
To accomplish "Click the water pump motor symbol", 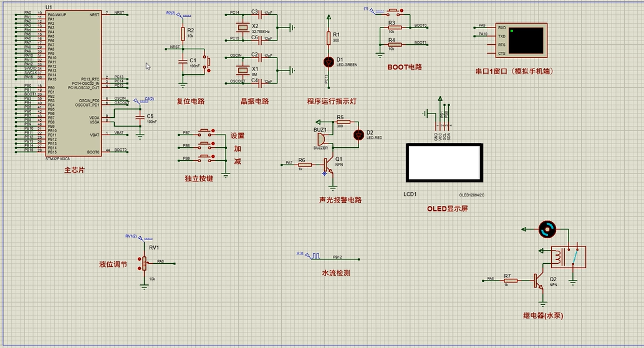I will 547,230.
